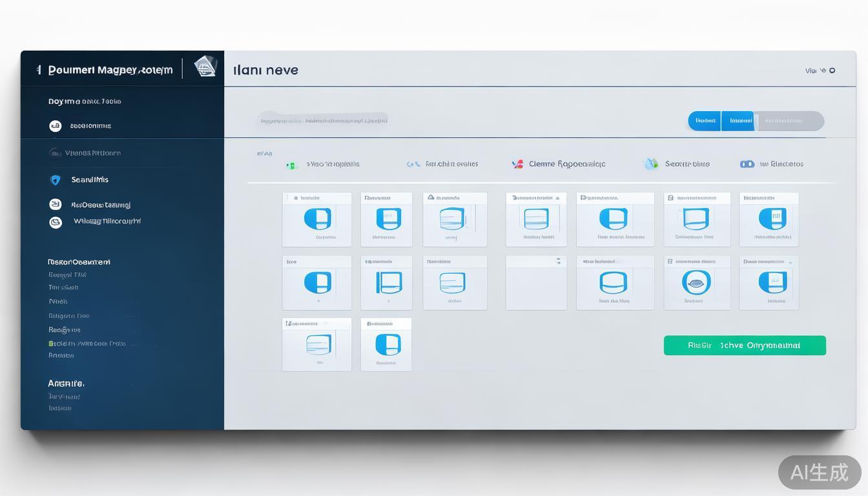Expand the Angnire section in sidebar

66,384
